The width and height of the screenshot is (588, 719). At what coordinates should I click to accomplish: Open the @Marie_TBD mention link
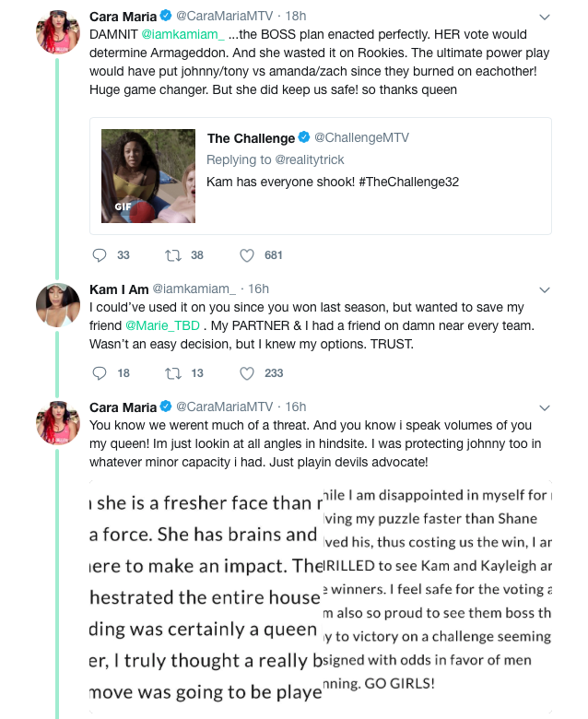[162, 325]
